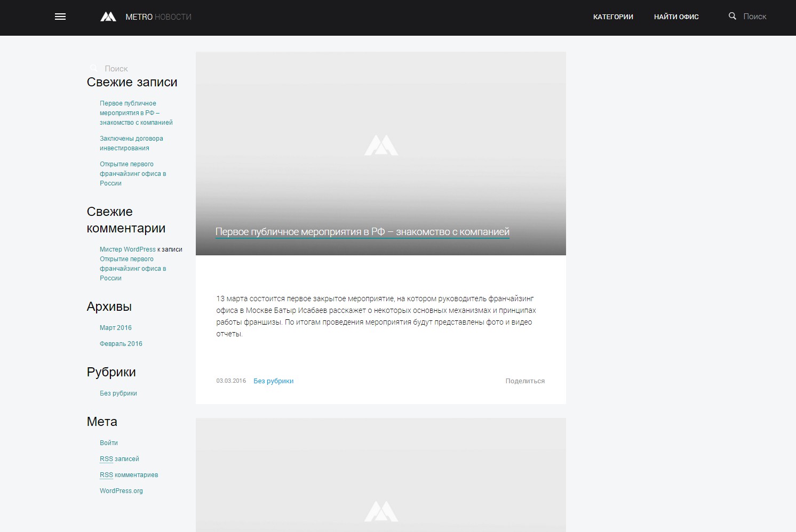Open recent post Первое публичное мероприятия в РФ
This screenshot has width=796, height=532.
136,113
